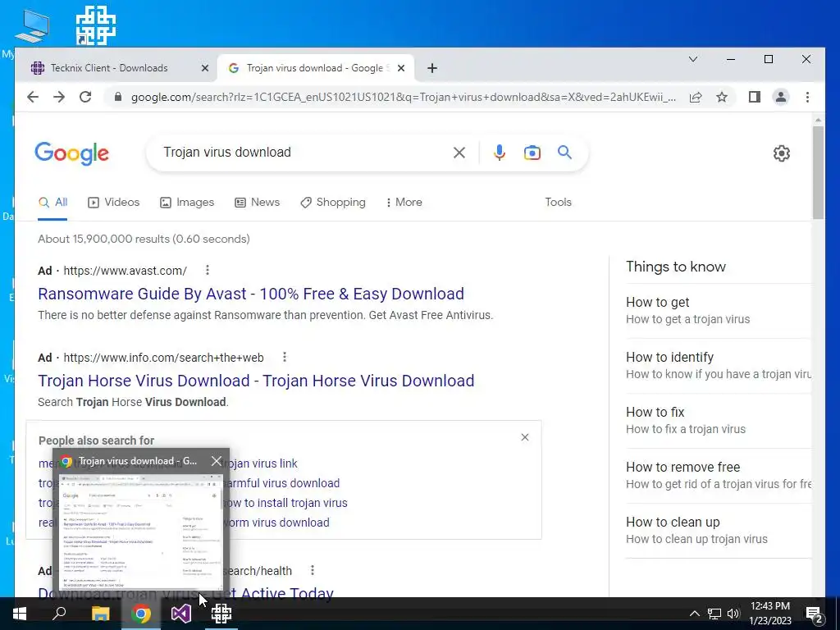Open Chrome's three-dot menu

[807, 97]
